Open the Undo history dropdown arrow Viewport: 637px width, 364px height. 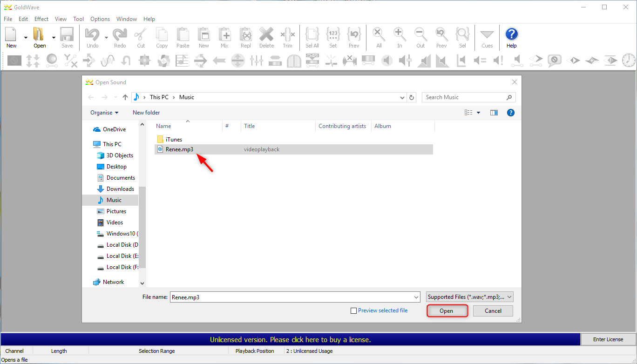[x=106, y=38]
